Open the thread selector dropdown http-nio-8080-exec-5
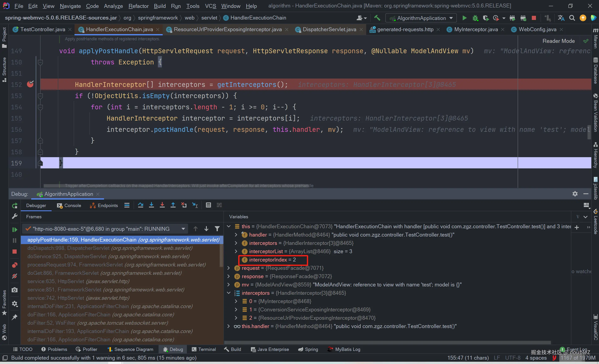The height and width of the screenshot is (364, 599). 183,229
